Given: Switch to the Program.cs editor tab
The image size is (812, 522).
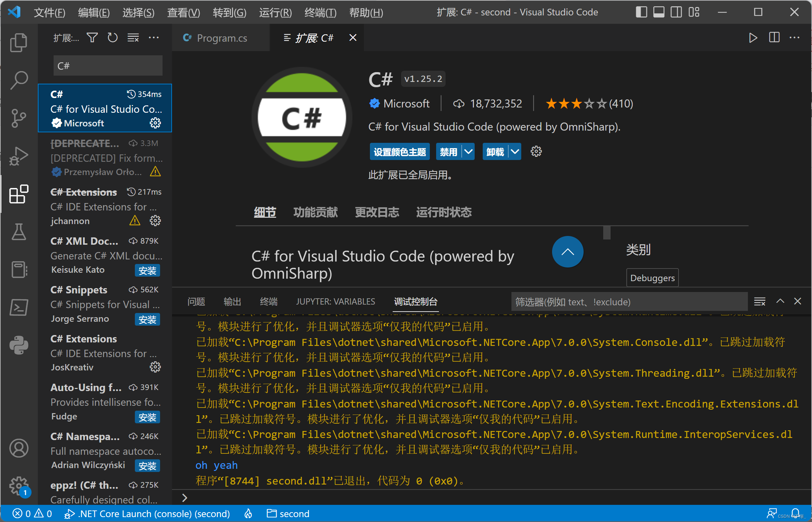Looking at the screenshot, I should click(x=221, y=38).
